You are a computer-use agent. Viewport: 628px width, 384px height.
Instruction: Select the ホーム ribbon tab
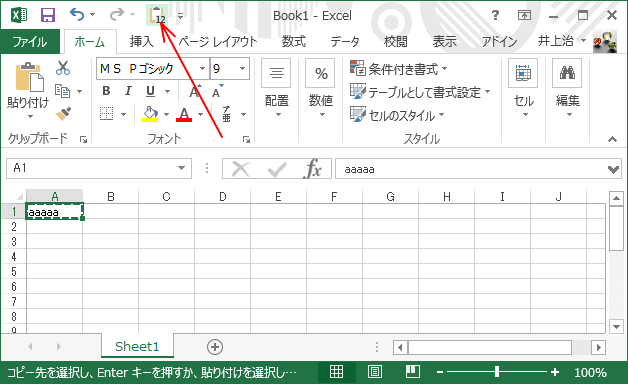90,42
